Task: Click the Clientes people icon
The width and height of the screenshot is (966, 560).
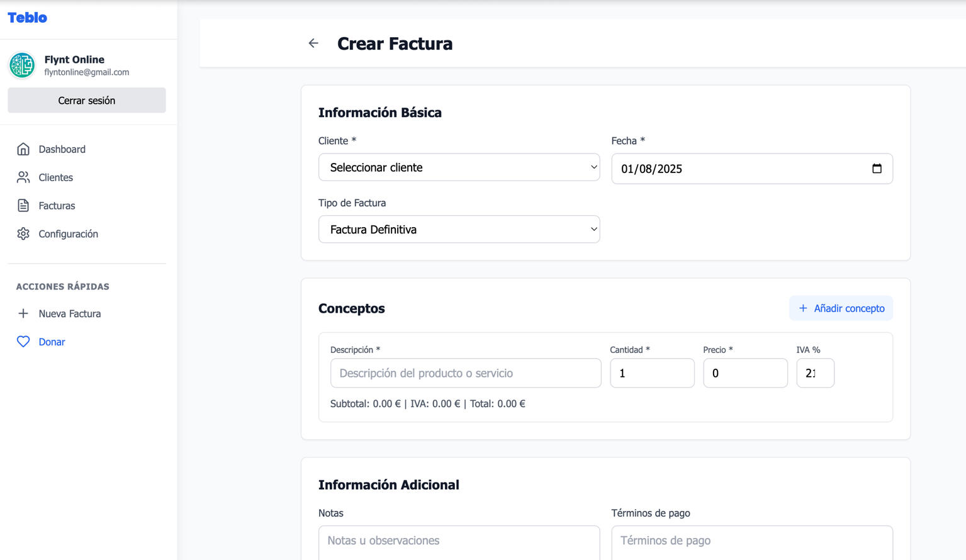Action: [x=23, y=177]
